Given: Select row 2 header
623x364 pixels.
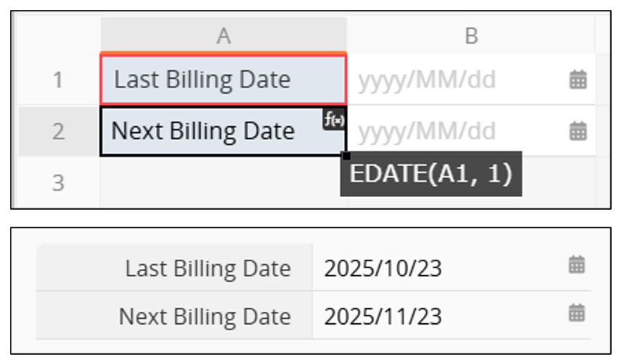Looking at the screenshot, I should (x=58, y=131).
